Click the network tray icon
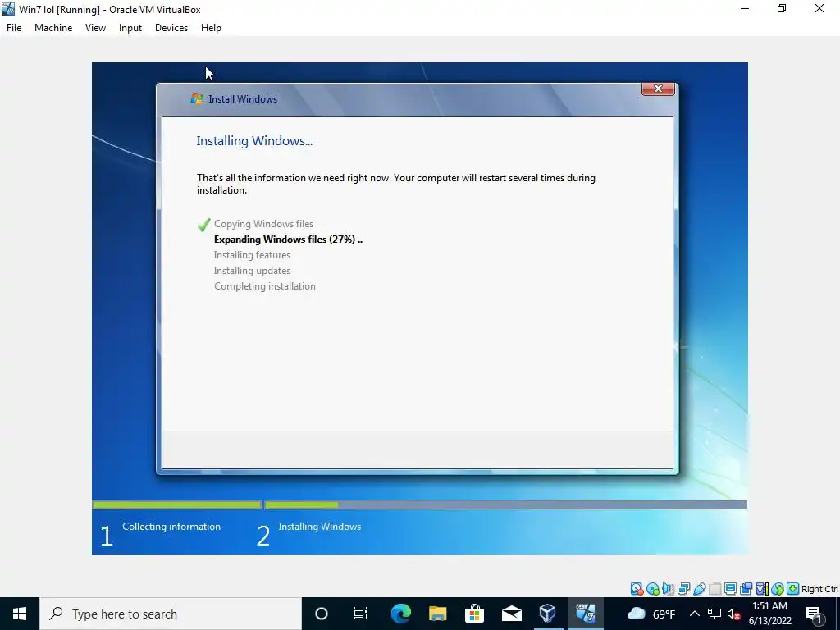Screen dimensions: 840x630 pos(714,614)
